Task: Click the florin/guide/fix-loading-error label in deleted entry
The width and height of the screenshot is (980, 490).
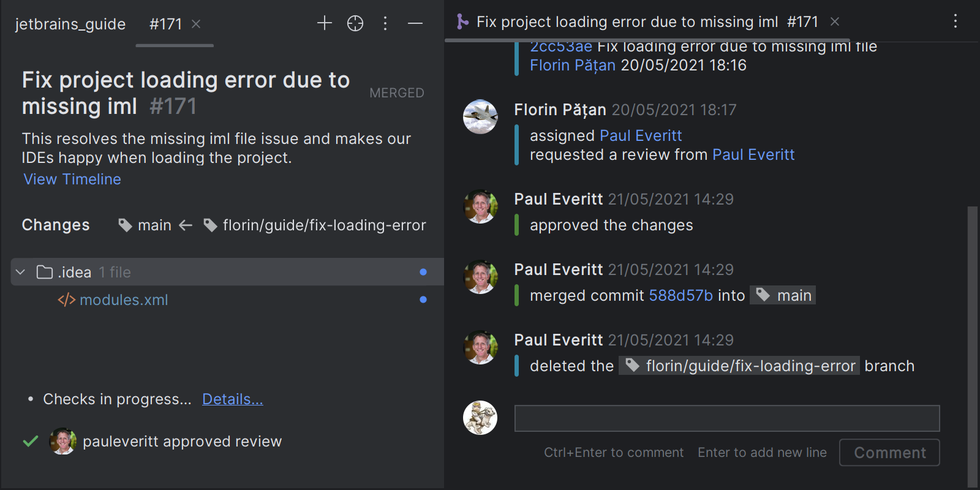Action: coord(739,366)
